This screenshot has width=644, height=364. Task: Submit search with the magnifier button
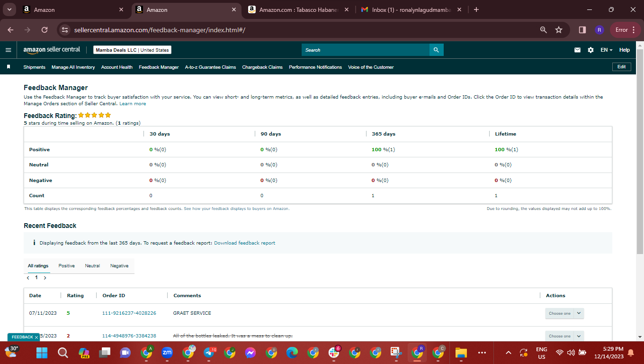437,50
